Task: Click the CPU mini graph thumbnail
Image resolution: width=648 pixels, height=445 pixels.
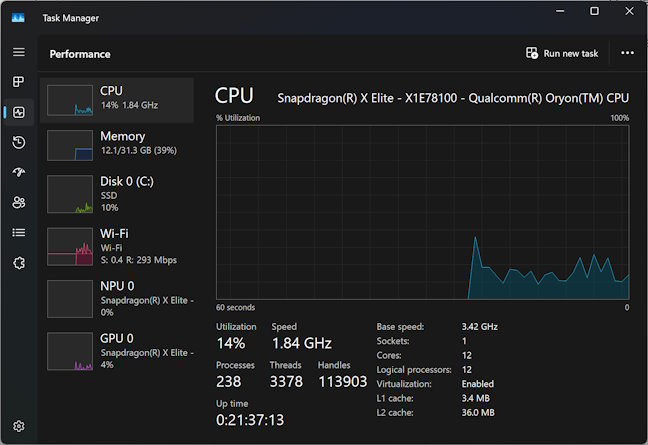Action: pos(70,100)
